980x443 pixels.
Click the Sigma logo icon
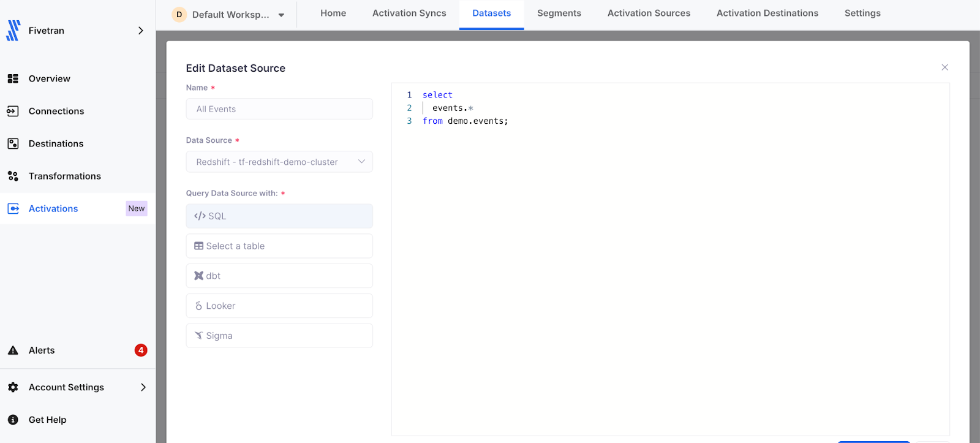tap(198, 336)
